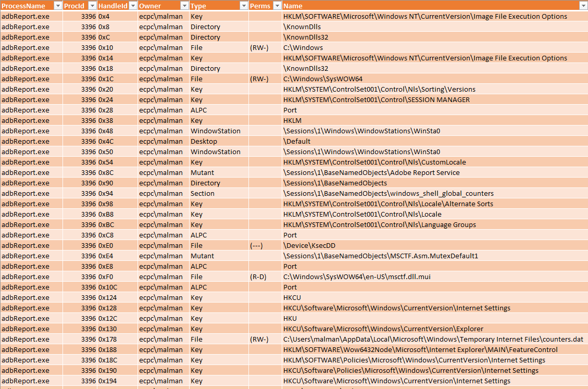Image resolution: width=588 pixels, height=389 pixels.
Task: Select handle ID cell 0x130
Action: pyautogui.click(x=117, y=329)
